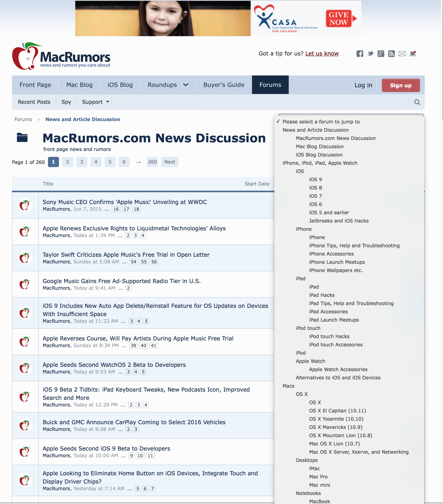Jump to page 260
Viewport: 443px width, 504px height.
click(152, 162)
